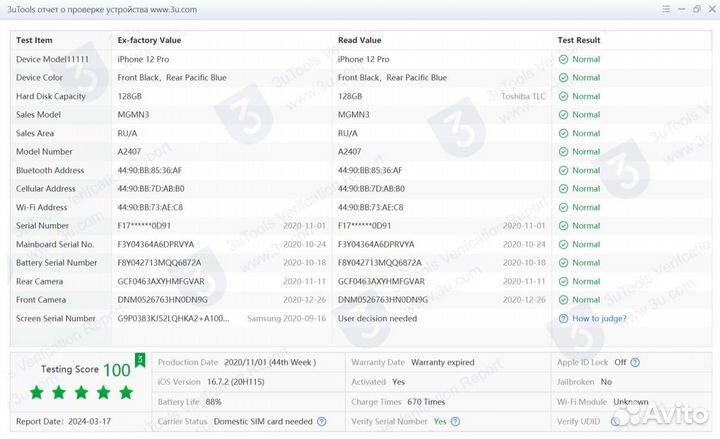The width and height of the screenshot is (720, 439).
Task: Select Read Value cellular address 44:90:BB:7D:AB:B0
Action: (371, 189)
